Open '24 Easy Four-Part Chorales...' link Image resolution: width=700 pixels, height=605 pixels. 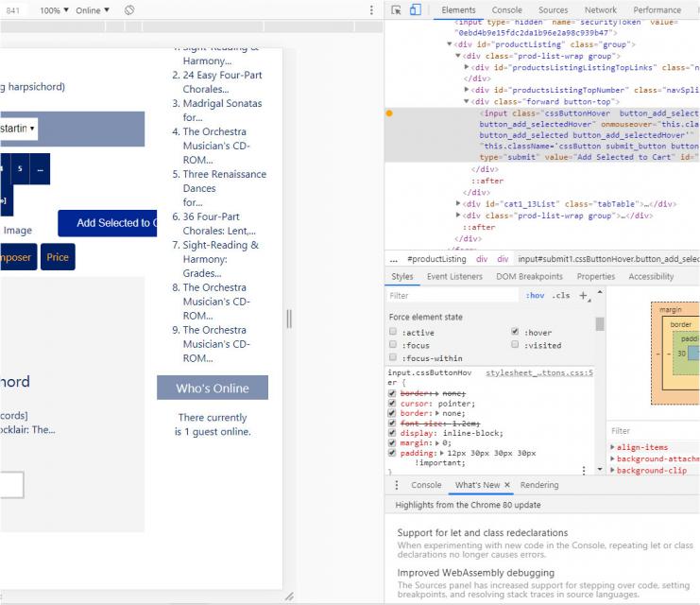(222, 81)
